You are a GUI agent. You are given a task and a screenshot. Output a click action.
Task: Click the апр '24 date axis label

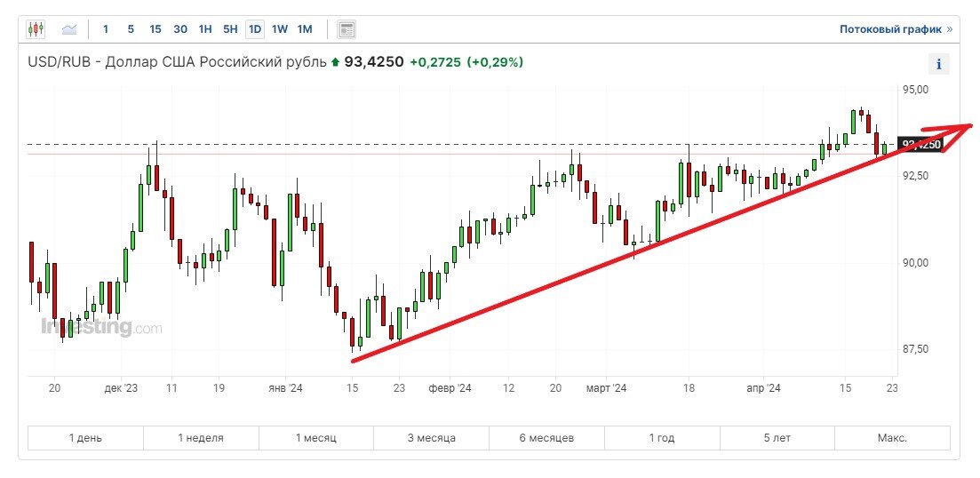coord(764,388)
